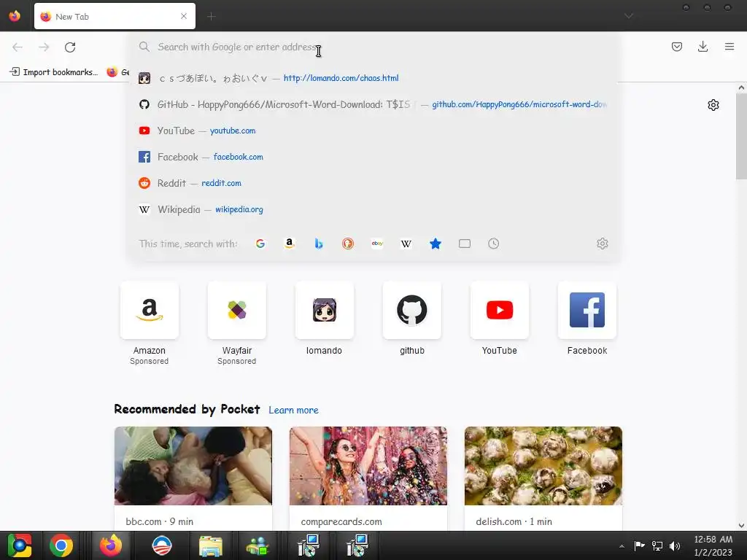Screen dimensions: 747x560
Task: Click the network tray icon
Action: tap(657, 546)
